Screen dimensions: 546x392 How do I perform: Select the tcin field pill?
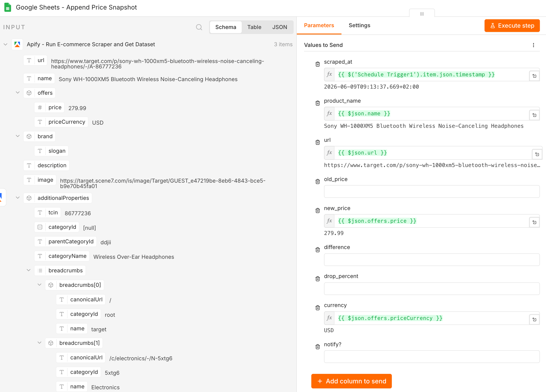(47, 213)
